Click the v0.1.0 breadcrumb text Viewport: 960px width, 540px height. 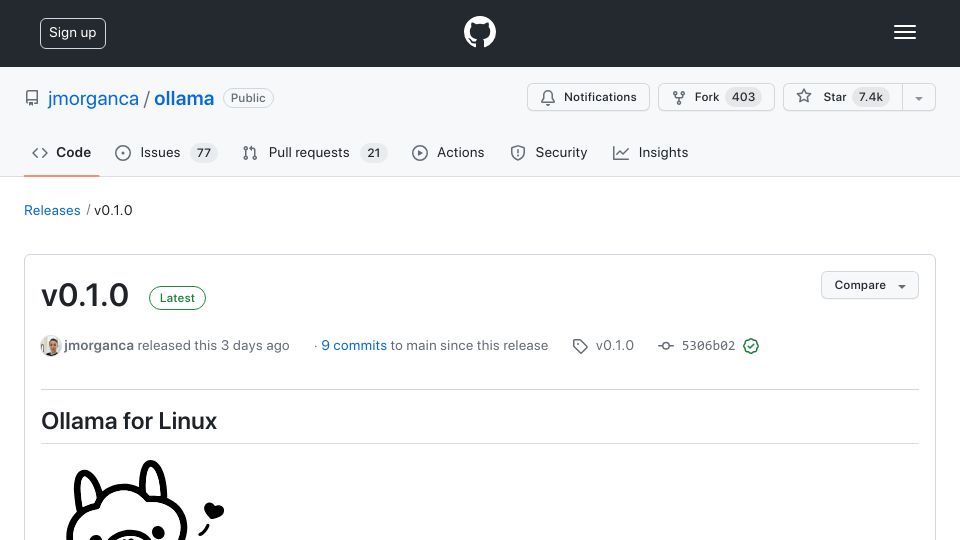pos(113,211)
